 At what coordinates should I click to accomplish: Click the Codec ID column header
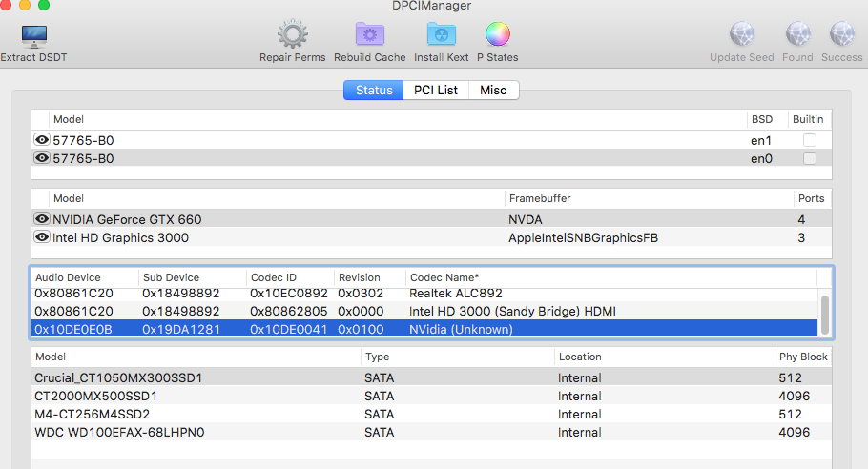click(274, 277)
